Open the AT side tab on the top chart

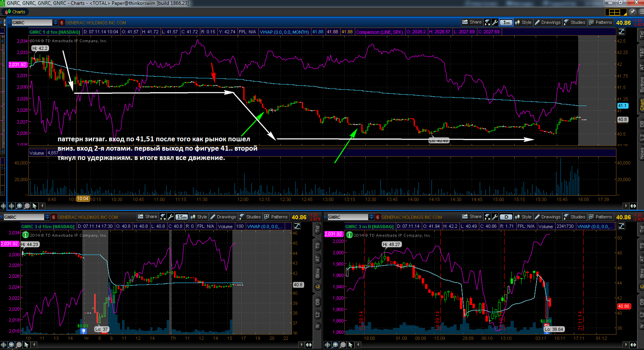coord(642,67)
